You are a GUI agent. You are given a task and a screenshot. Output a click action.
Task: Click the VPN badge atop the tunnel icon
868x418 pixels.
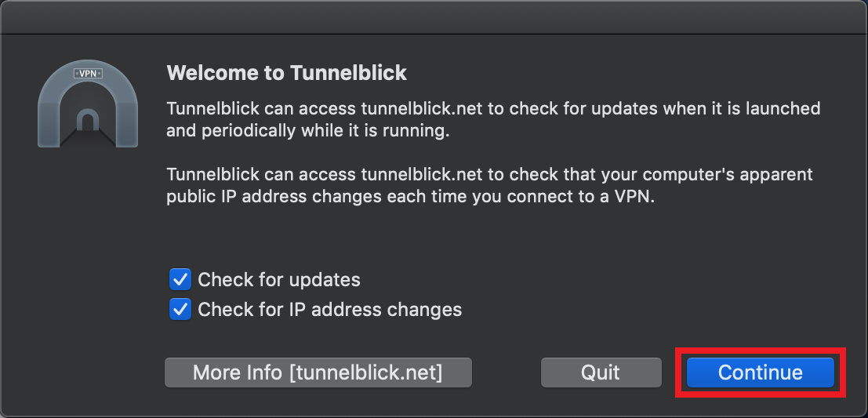pos(88,73)
